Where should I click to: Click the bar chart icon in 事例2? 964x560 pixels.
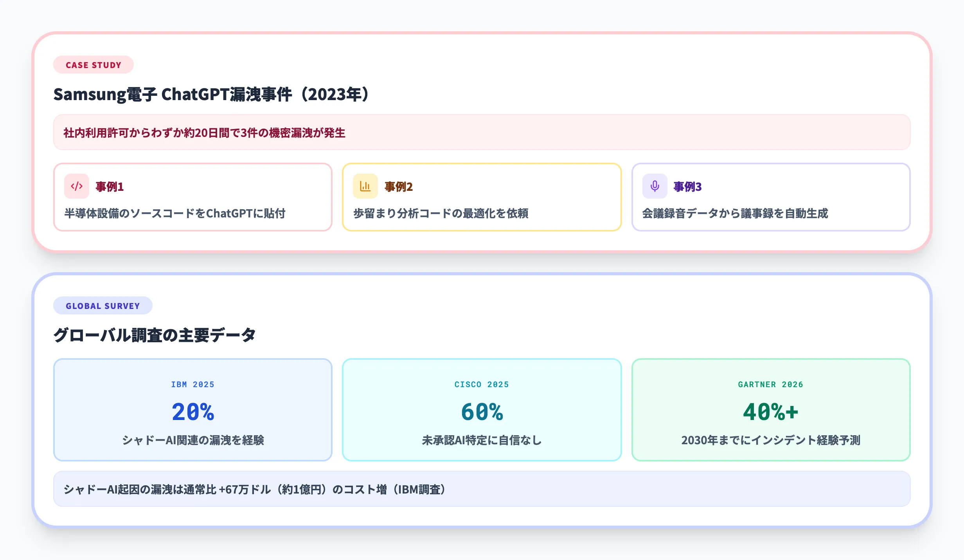pyautogui.click(x=365, y=186)
